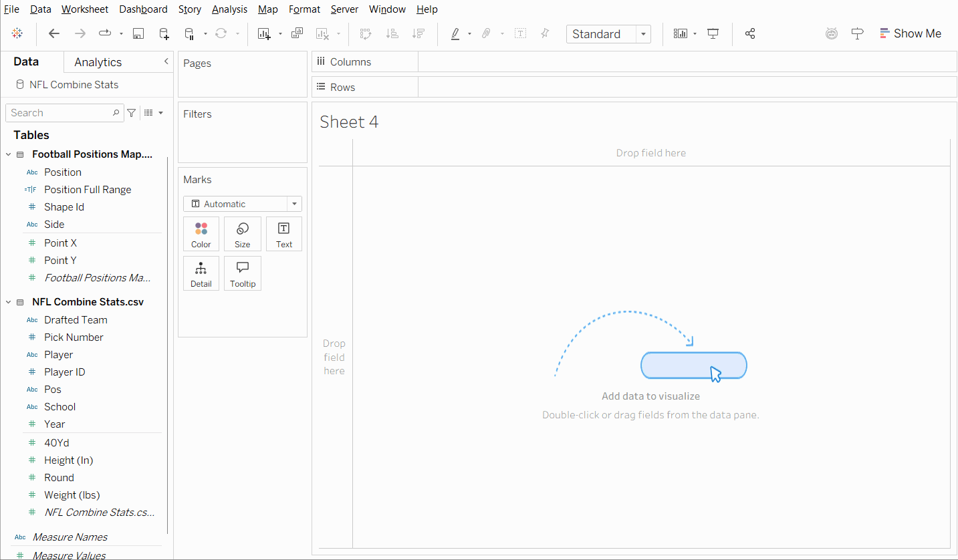
Task: Click the Save workbook icon
Action: click(138, 34)
